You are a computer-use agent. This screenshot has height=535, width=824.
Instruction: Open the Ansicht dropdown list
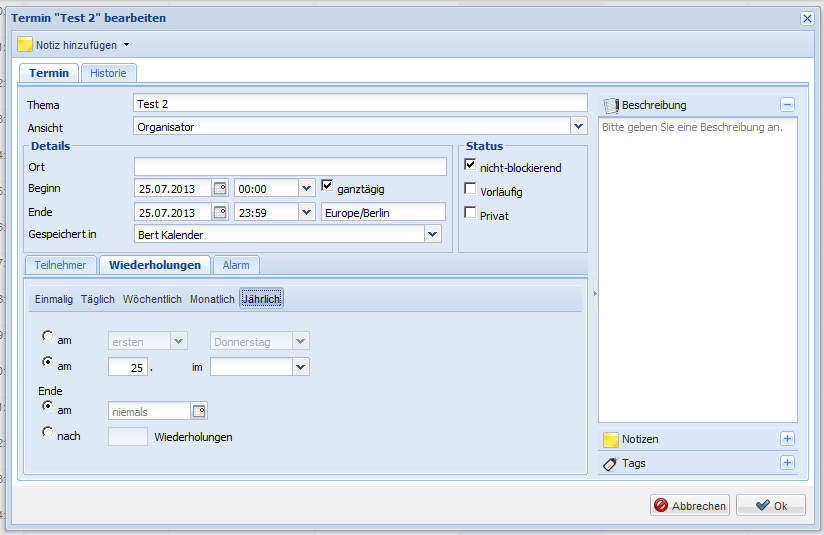click(578, 127)
